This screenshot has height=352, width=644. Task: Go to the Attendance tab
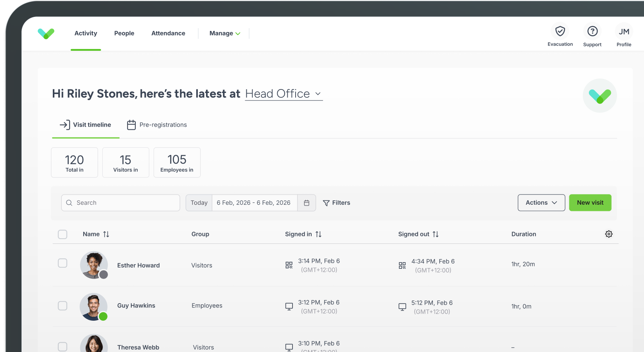coord(169,34)
